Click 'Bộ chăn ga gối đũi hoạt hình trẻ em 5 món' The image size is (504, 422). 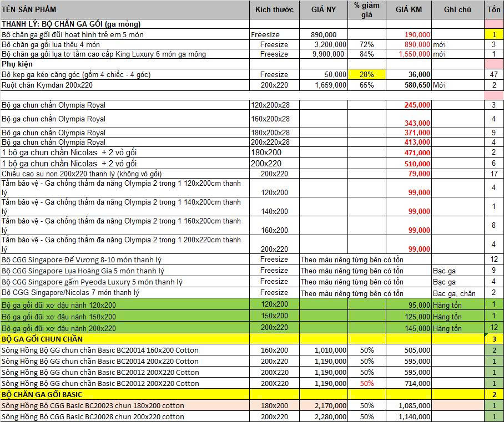click(x=125, y=34)
